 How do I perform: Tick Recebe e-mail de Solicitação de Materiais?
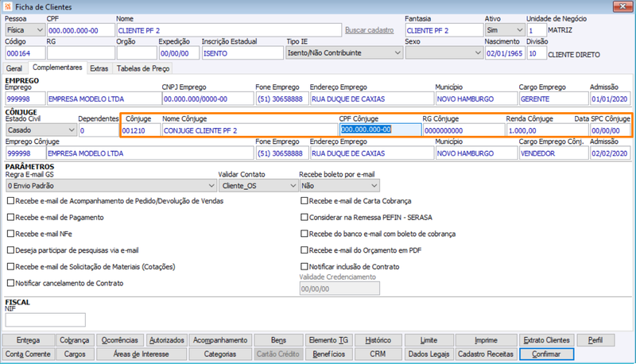click(x=10, y=266)
